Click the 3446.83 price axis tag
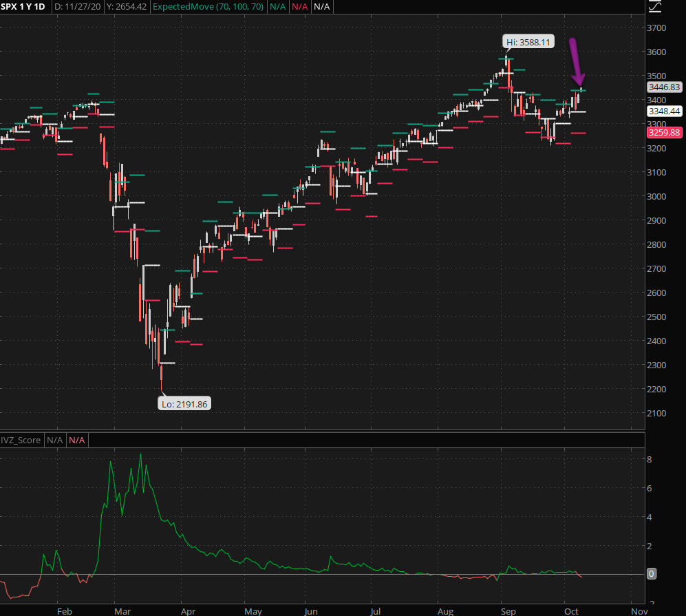 coord(664,87)
